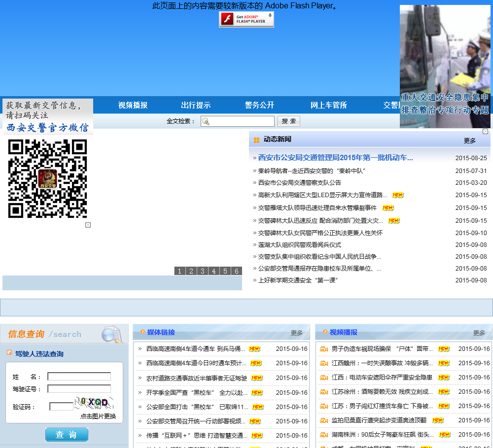Open the 出行提示 navigation menu
493x448 pixels.
(x=196, y=105)
